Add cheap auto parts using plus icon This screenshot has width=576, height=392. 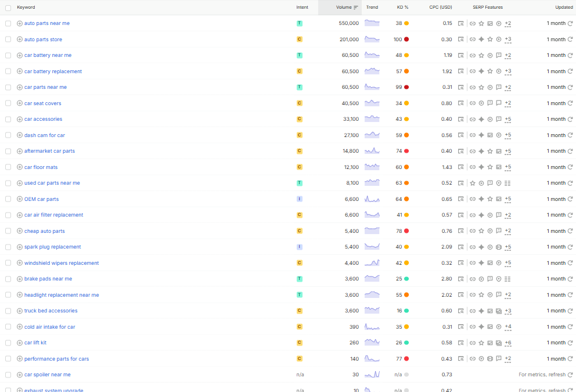pyautogui.click(x=20, y=231)
